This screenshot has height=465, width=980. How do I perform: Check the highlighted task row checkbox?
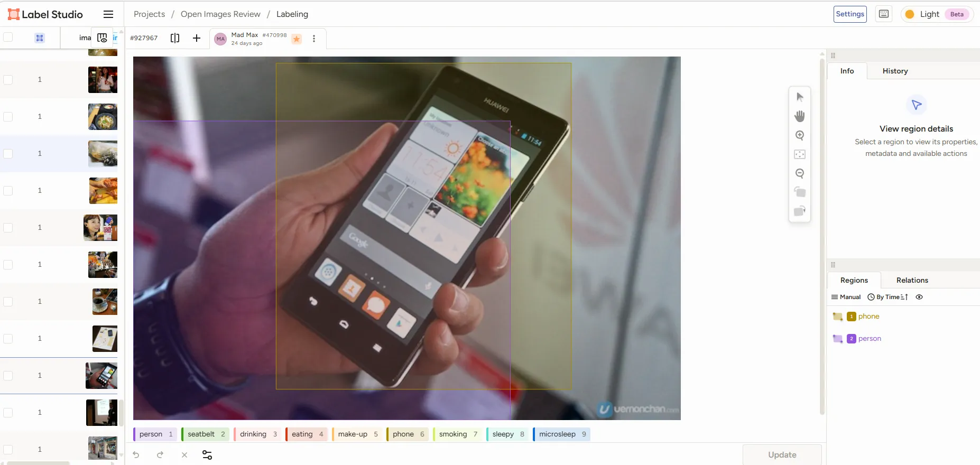click(8, 153)
